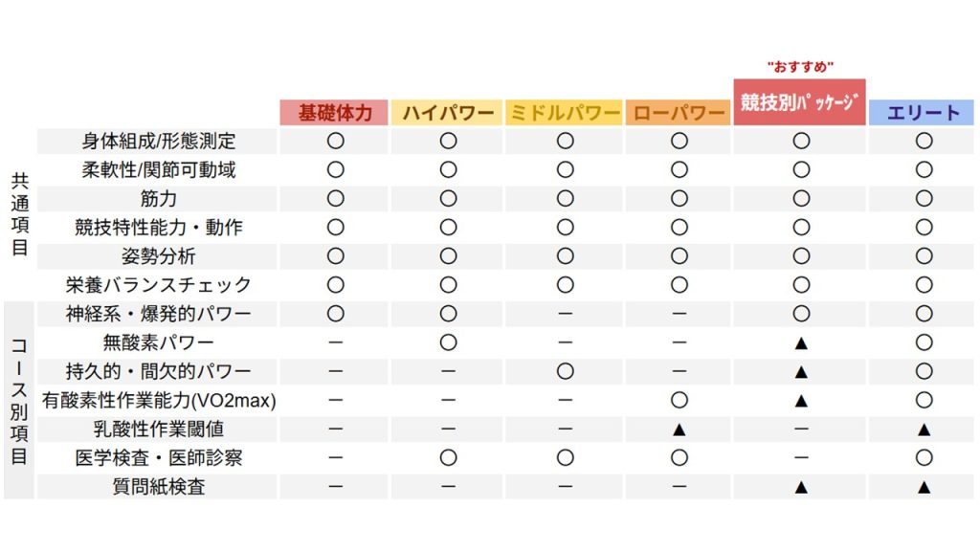980x551 pixels.
Task: Click the 持久的・間欠的パワー circle under ミドルパワー
Action: tap(565, 371)
